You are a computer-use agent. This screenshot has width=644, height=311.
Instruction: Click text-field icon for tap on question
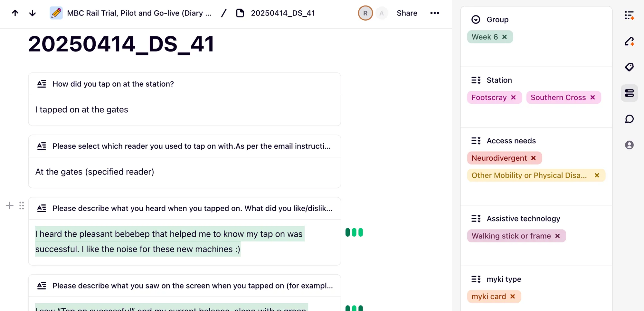pos(42,84)
